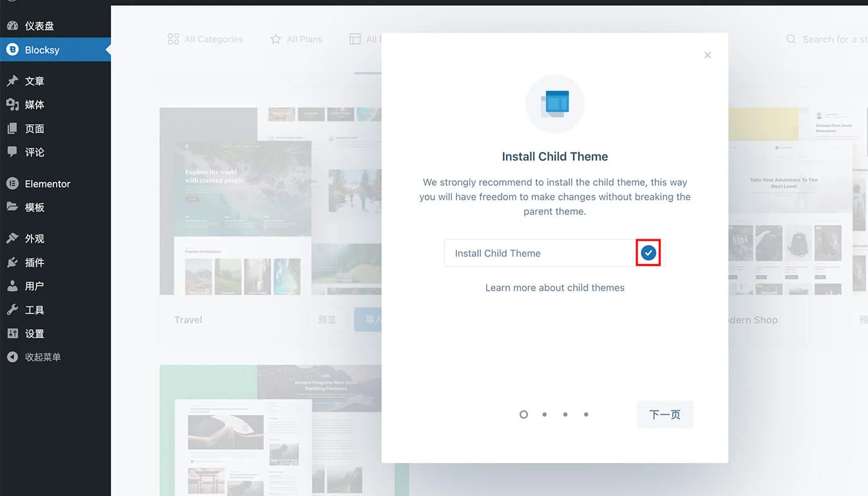
Task: Click the Media library icon
Action: pyautogui.click(x=12, y=105)
